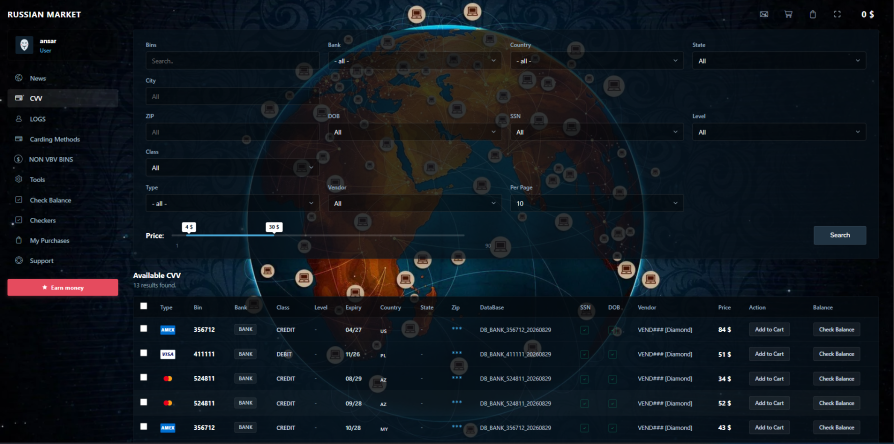Tick the checkbox for the 10/28 AMEX row
894x444 pixels.
pyautogui.click(x=144, y=426)
